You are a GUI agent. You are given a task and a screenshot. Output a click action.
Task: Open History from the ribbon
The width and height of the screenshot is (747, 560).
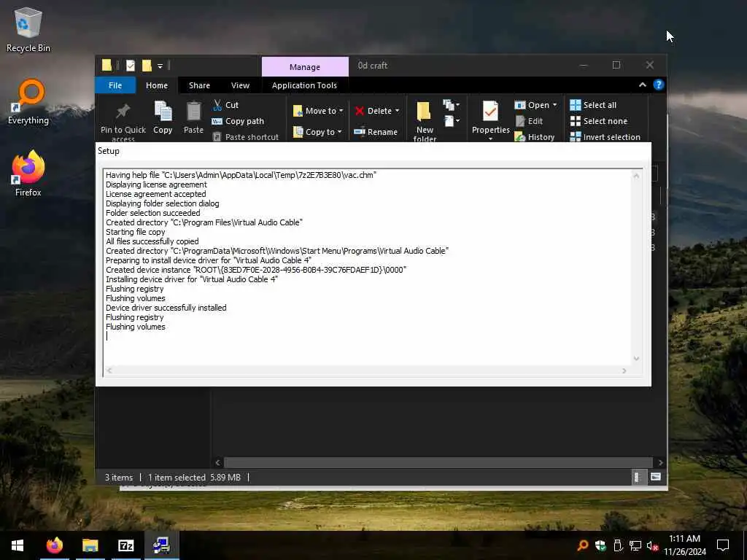[535, 136]
